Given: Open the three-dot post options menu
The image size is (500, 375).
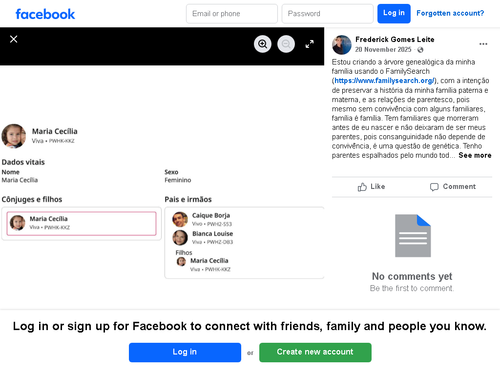Looking at the screenshot, I should (483, 44).
